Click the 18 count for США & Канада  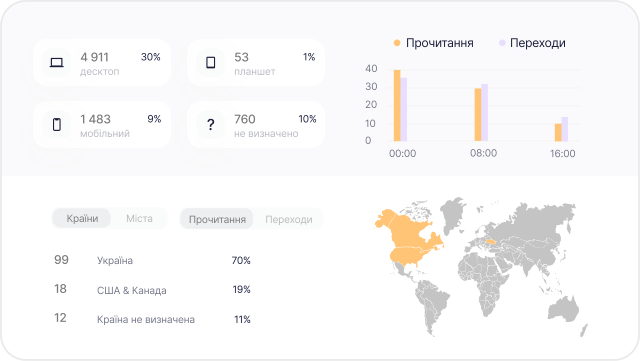pyautogui.click(x=60, y=289)
